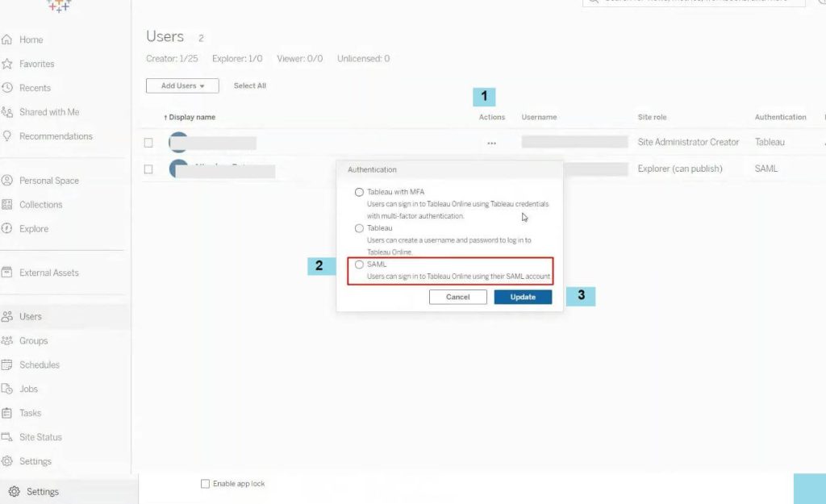
Task: Click Select All above the user list
Action: point(249,85)
